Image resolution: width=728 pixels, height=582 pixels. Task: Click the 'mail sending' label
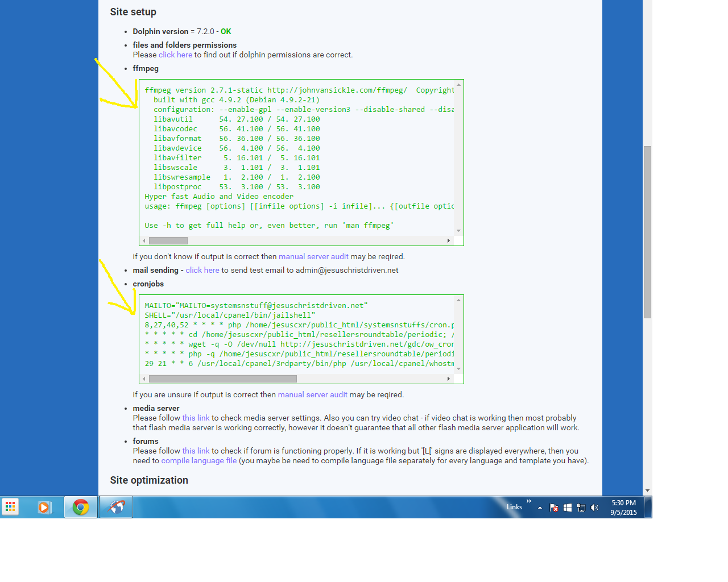[x=156, y=270]
